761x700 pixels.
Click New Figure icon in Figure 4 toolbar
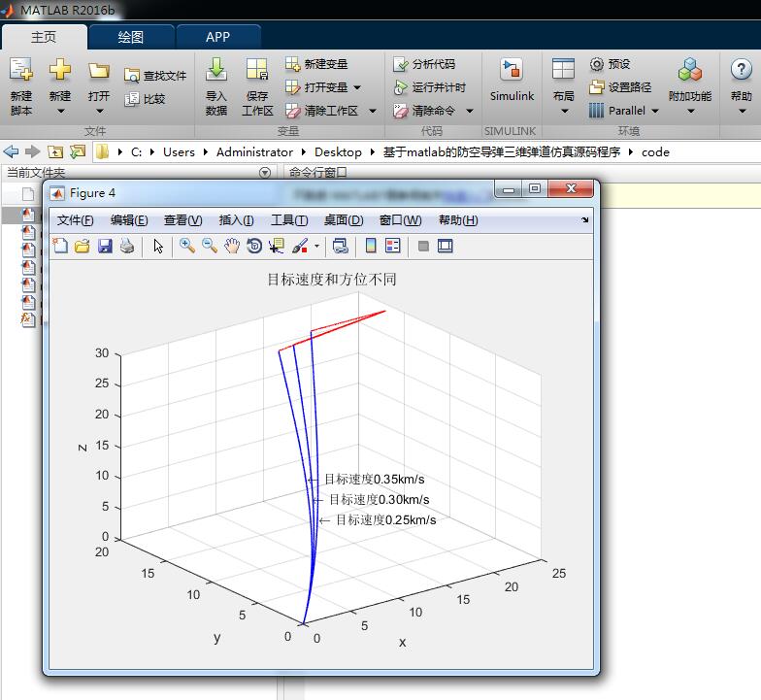pos(60,247)
